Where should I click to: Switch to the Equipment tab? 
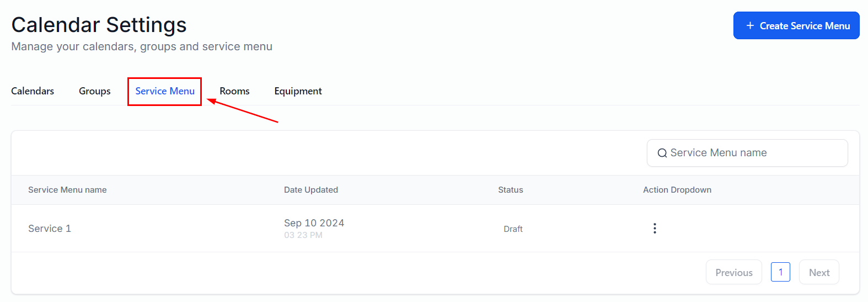(298, 91)
